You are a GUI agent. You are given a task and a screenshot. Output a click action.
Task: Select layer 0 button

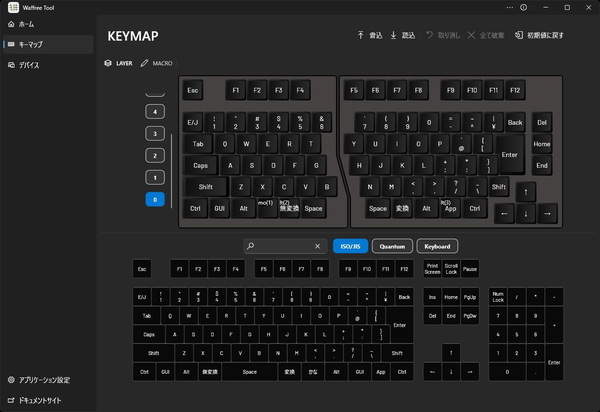[x=155, y=199]
